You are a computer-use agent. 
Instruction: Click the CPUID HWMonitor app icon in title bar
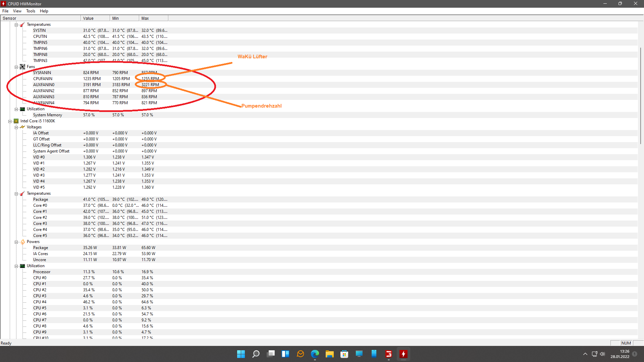3,4
